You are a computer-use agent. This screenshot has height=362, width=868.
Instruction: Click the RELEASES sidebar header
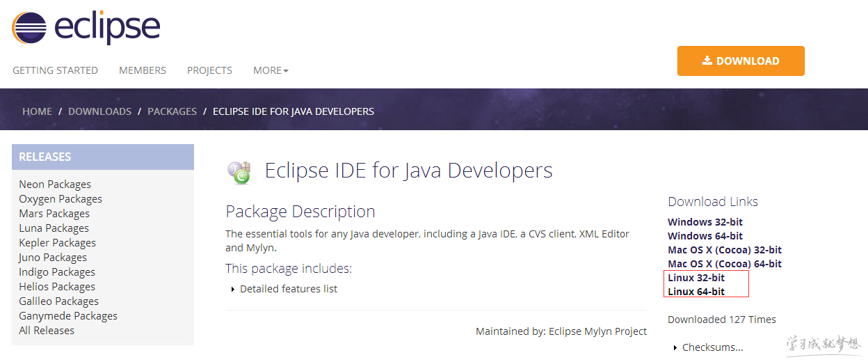click(x=103, y=157)
